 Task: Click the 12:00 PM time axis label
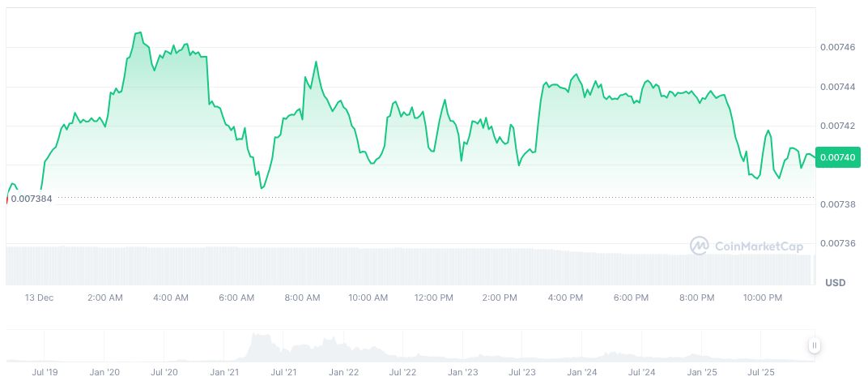coord(433,298)
